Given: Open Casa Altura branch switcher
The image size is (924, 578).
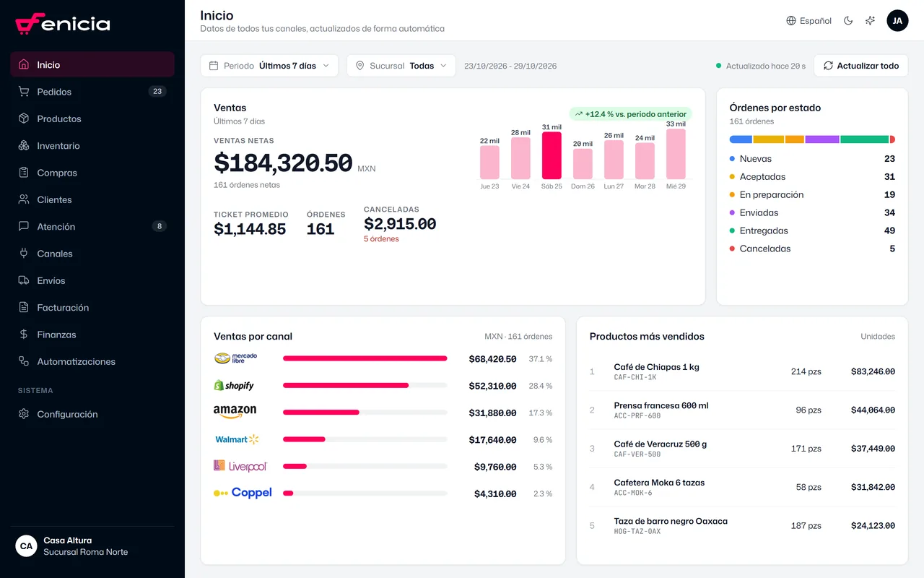Looking at the screenshot, I should tap(92, 546).
